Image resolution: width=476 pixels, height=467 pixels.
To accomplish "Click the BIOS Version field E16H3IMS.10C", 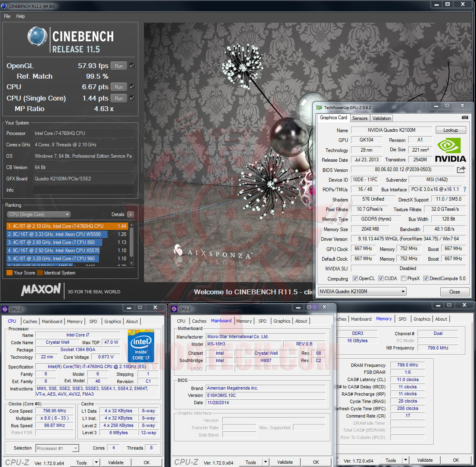I will click(266, 395).
